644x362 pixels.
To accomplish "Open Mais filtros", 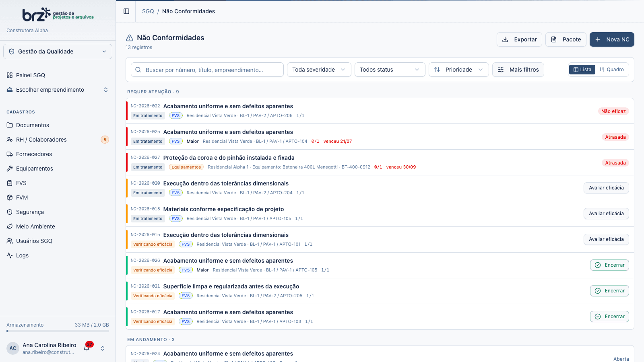I will coord(518,70).
